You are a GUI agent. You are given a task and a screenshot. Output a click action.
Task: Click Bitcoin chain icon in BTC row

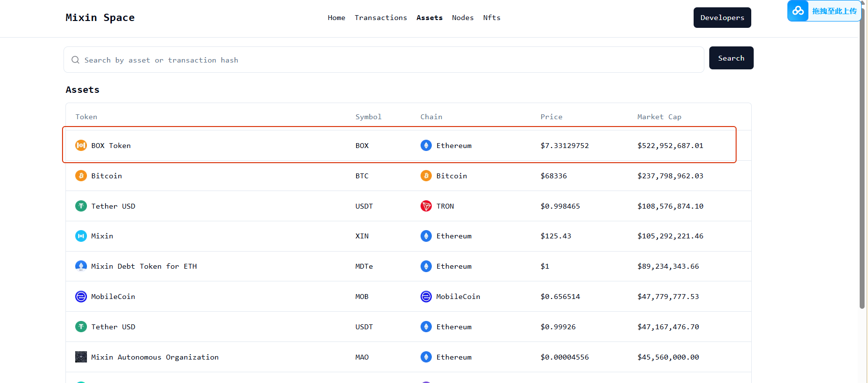(426, 175)
